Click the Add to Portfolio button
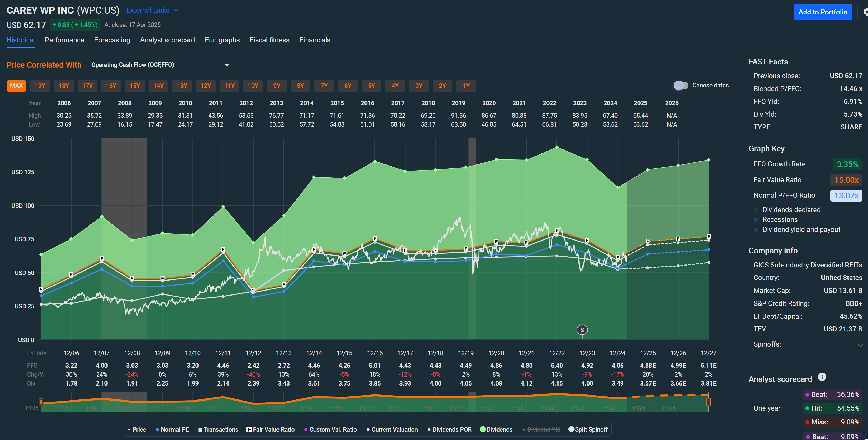This screenshot has width=868, height=440. pyautogui.click(x=823, y=12)
